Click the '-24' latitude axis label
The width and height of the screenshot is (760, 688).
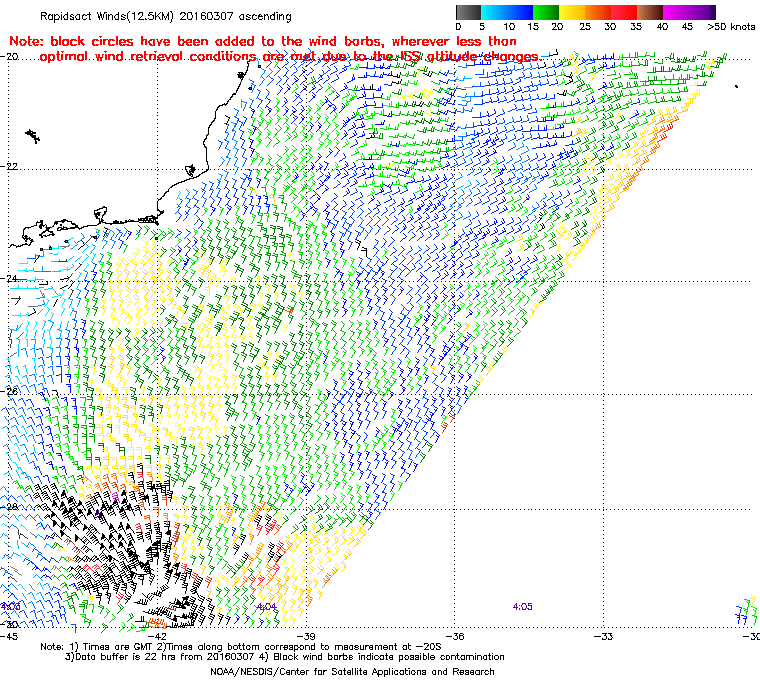[10, 278]
